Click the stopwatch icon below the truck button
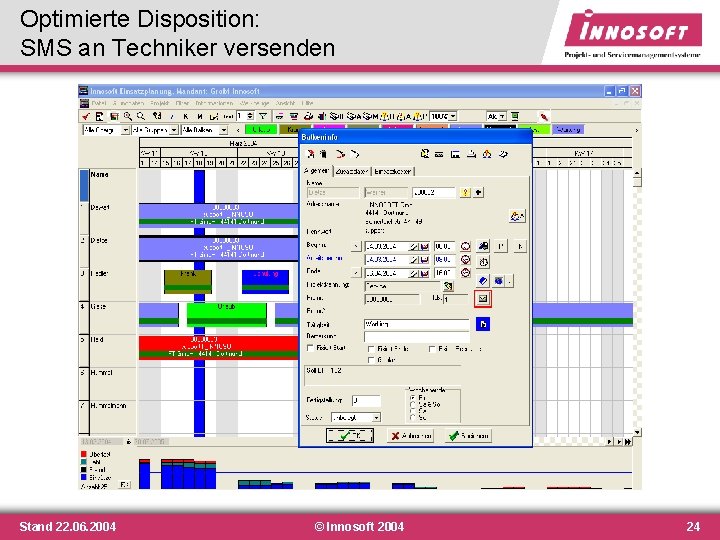 (x=483, y=262)
